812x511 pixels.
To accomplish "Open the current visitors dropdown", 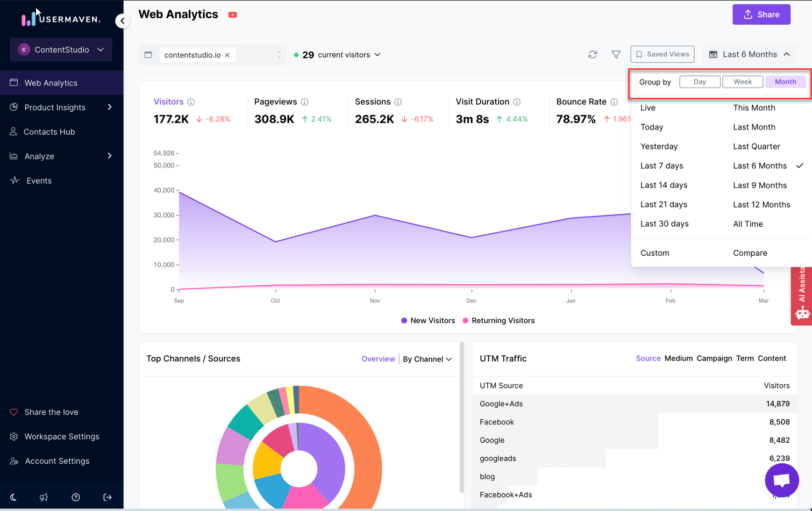I will tap(377, 54).
